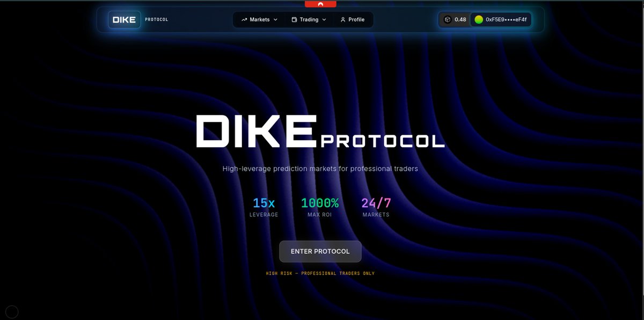
Task: Click the HIGH RISK professional traders warning
Action: click(x=320, y=273)
